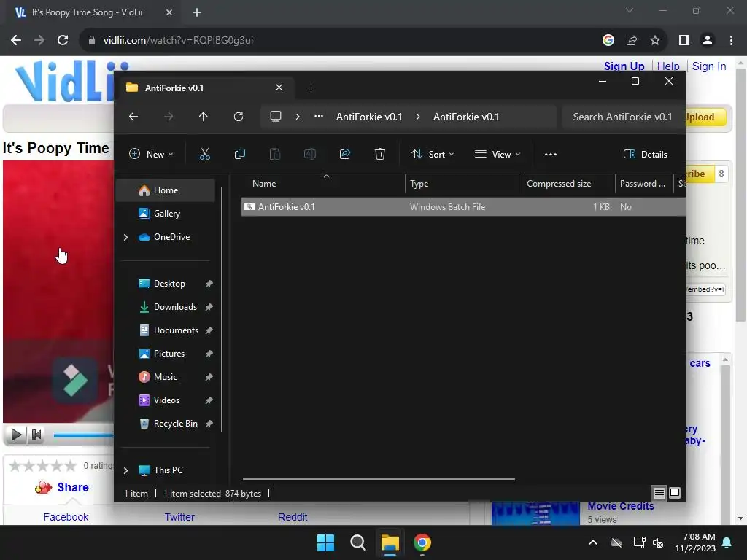Open Videos in the navigation pane
Viewport: 747px width, 560px height.
[x=166, y=400]
